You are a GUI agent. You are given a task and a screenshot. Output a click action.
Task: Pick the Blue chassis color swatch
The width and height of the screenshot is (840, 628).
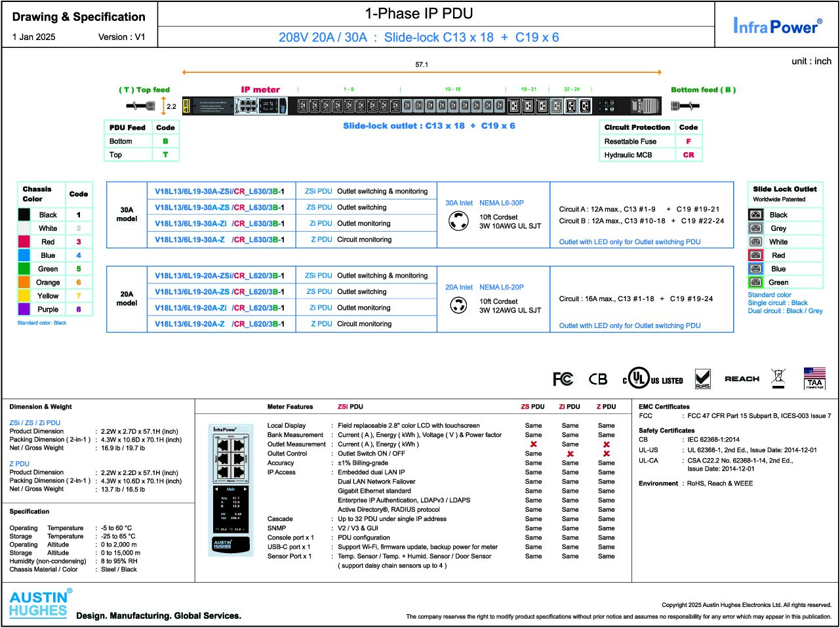click(x=24, y=255)
